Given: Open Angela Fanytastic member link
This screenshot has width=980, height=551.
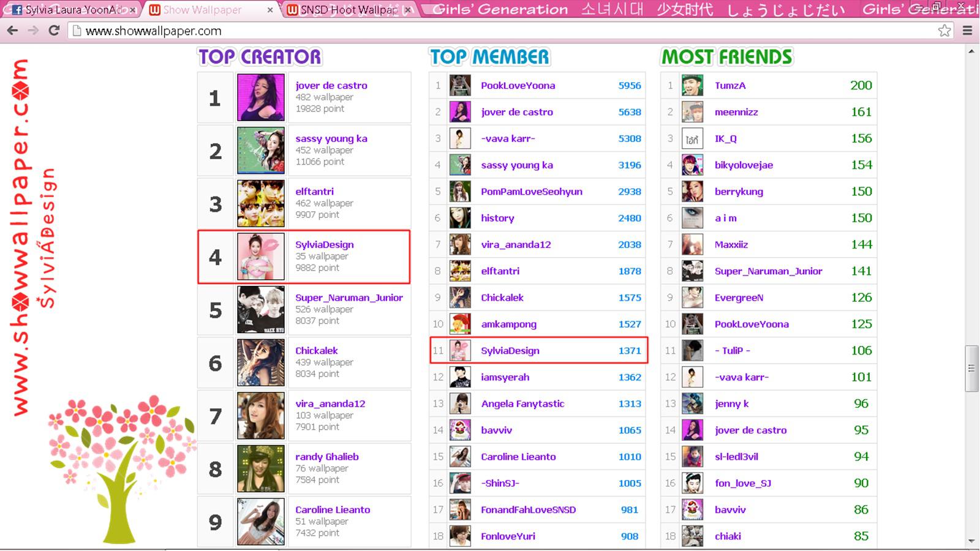Looking at the screenshot, I should (522, 403).
